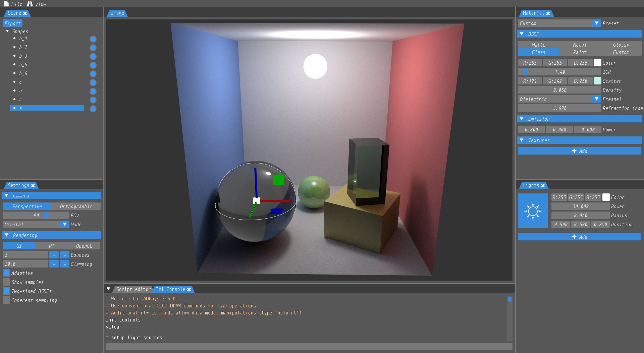Click the Scatter color swatch
644x353 pixels.
point(597,81)
